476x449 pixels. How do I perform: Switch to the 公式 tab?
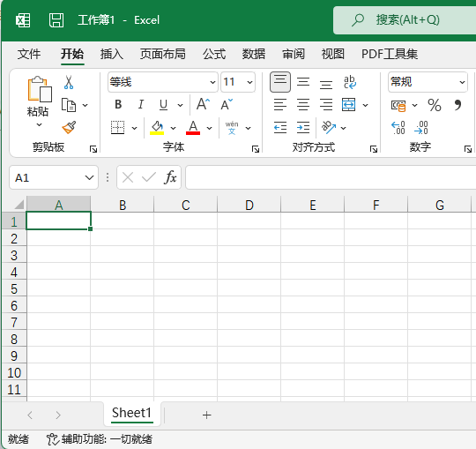[214, 54]
